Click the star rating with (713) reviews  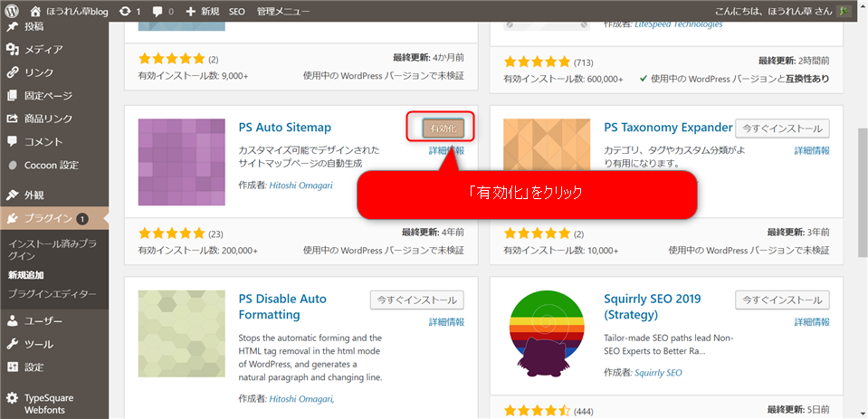537,62
